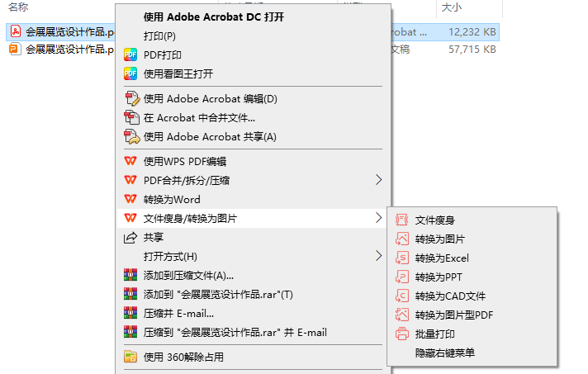Viewport: 588px width, 374px height.
Task: Expand the PDF合并/拆分/压缩 submenu arrow
Action: (378, 180)
